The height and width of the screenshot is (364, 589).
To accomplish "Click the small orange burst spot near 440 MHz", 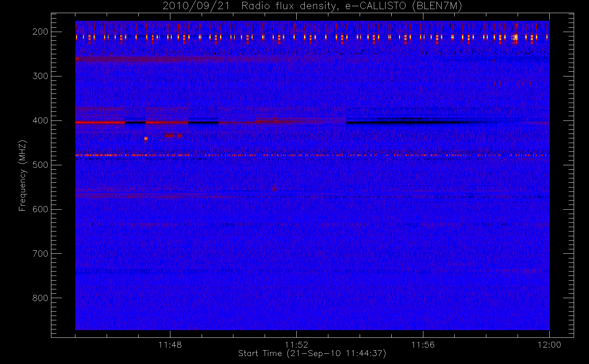I will click(x=146, y=138).
